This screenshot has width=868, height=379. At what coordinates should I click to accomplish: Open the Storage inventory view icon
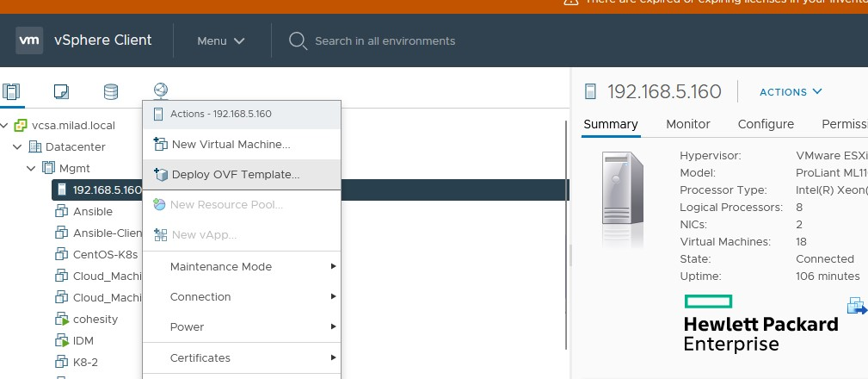(x=111, y=91)
